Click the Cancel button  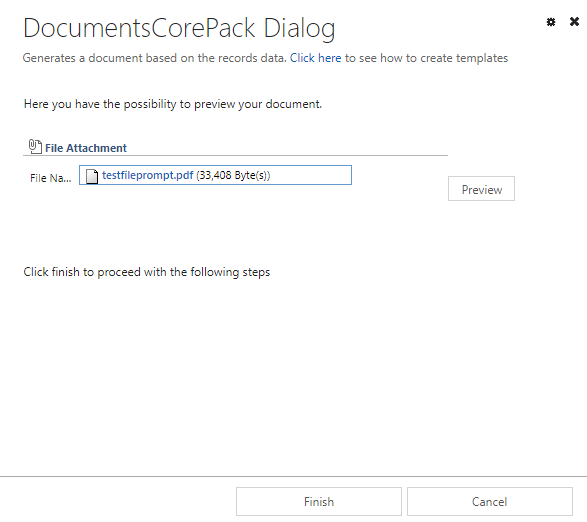click(490, 501)
